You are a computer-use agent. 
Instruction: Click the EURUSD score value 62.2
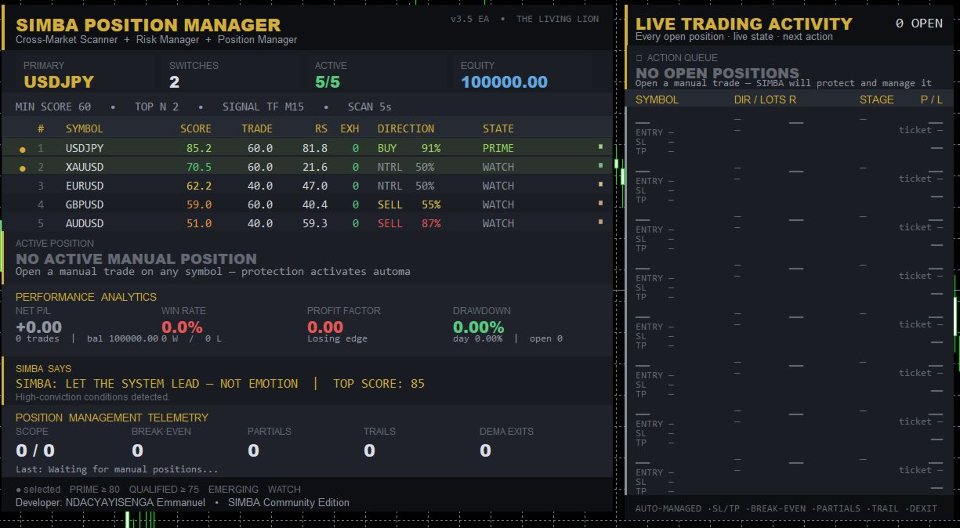click(199, 186)
